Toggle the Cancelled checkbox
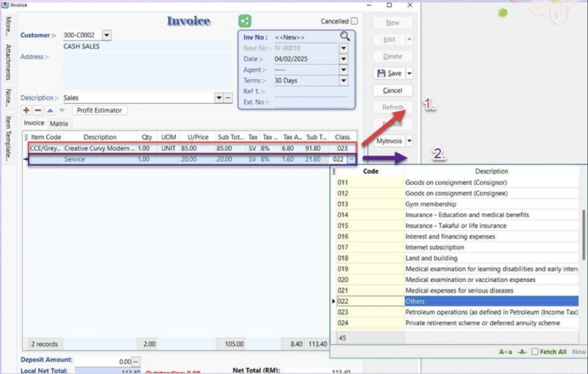Viewport: 588px width, 374px height. (354, 21)
